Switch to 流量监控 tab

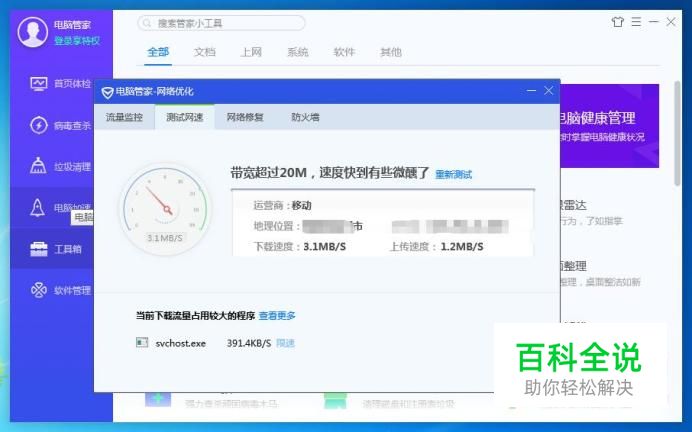124,117
